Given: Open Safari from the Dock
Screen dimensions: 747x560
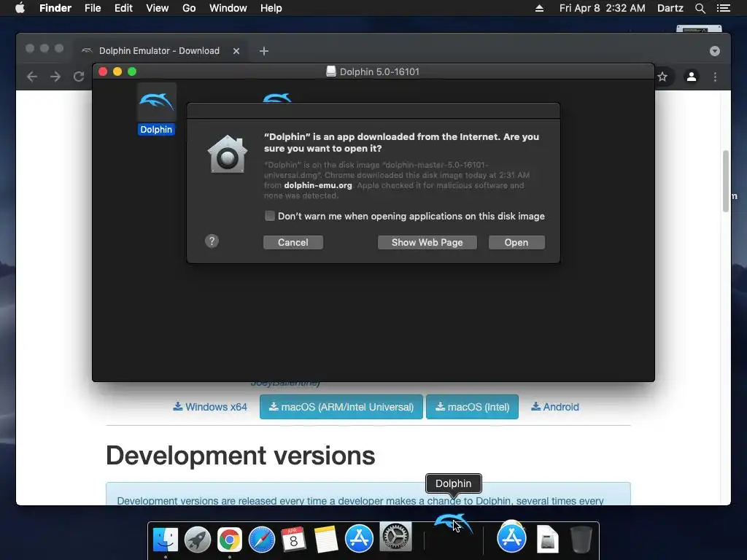Looking at the screenshot, I should point(262,540).
